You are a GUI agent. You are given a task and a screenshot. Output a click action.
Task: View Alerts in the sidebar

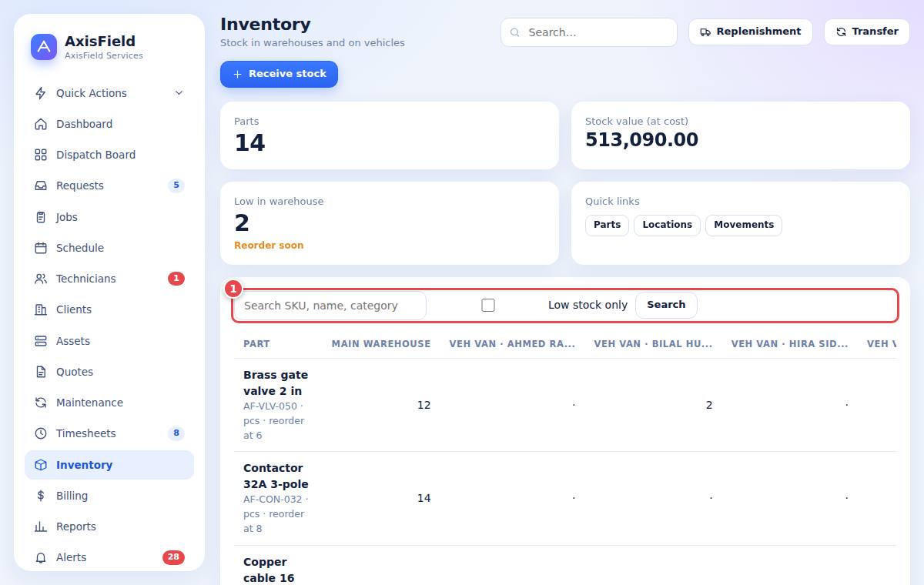(109, 557)
